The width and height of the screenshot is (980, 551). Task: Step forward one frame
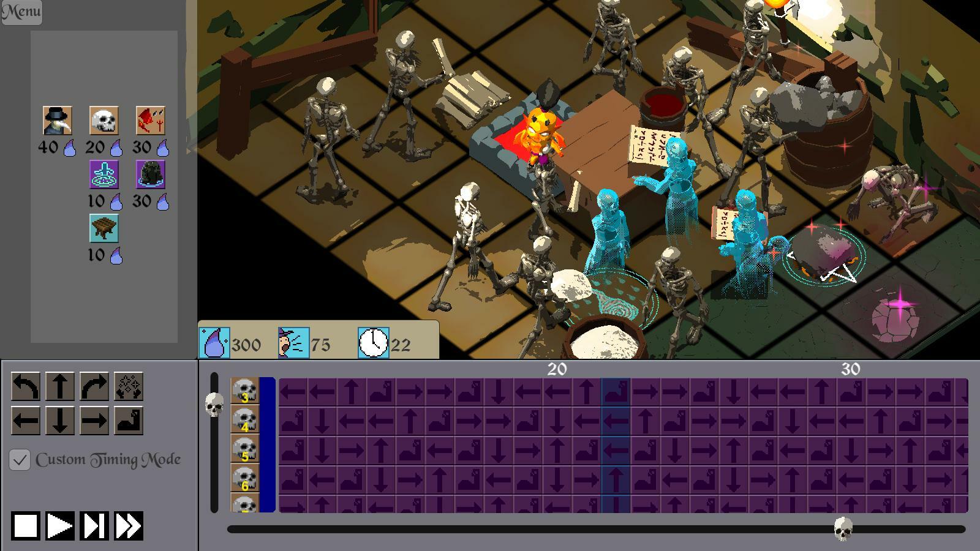coord(94,526)
